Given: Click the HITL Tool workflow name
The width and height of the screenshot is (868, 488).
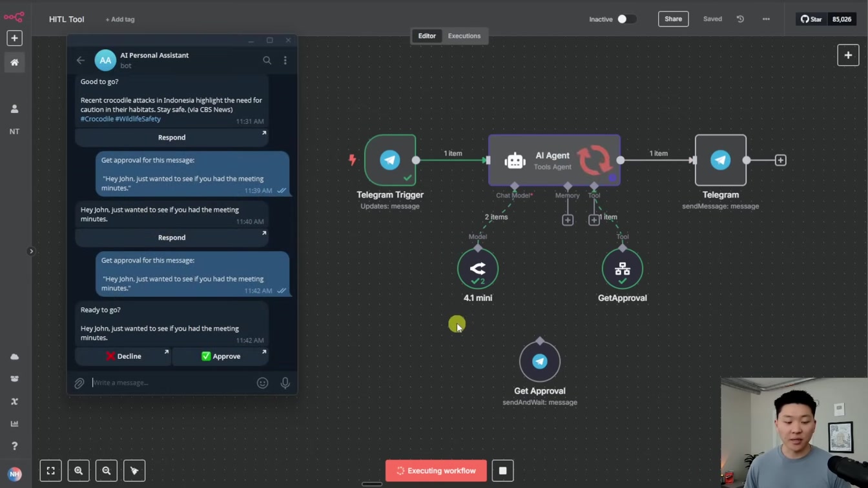Looking at the screenshot, I should point(67,19).
